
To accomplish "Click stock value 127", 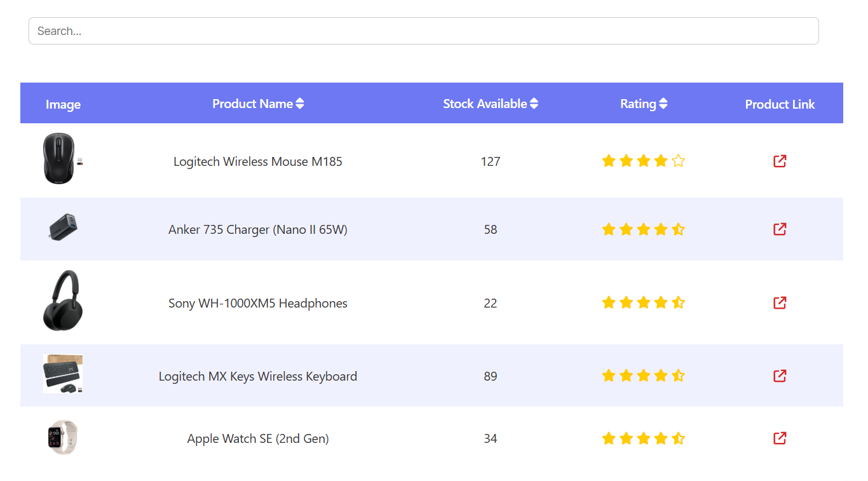I will click(x=491, y=161).
